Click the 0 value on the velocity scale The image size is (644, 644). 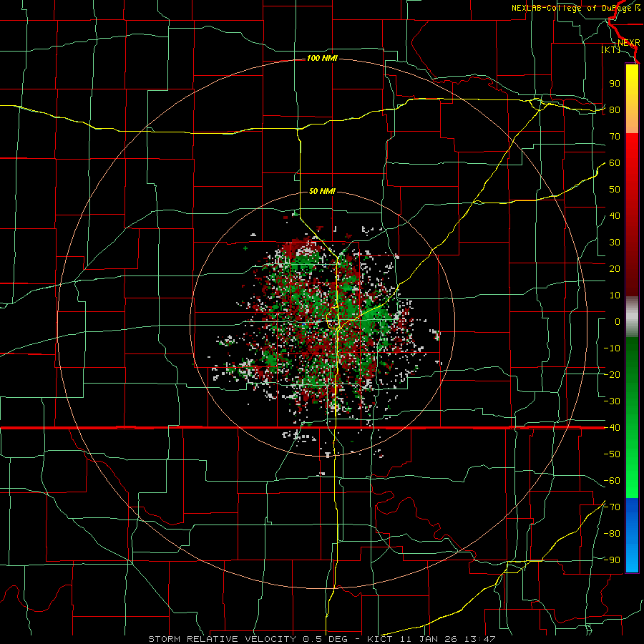[x=618, y=321]
